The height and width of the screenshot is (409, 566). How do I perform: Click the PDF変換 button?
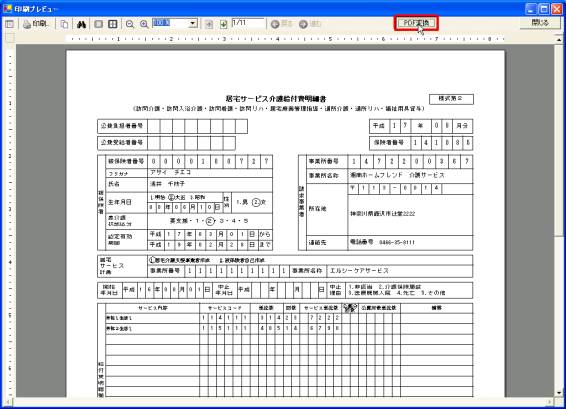coord(416,23)
